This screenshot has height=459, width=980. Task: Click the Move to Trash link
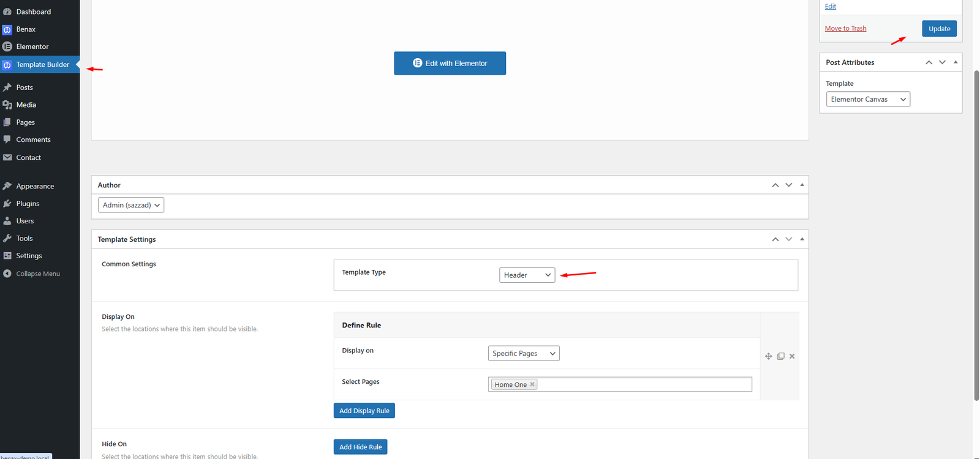(845, 29)
